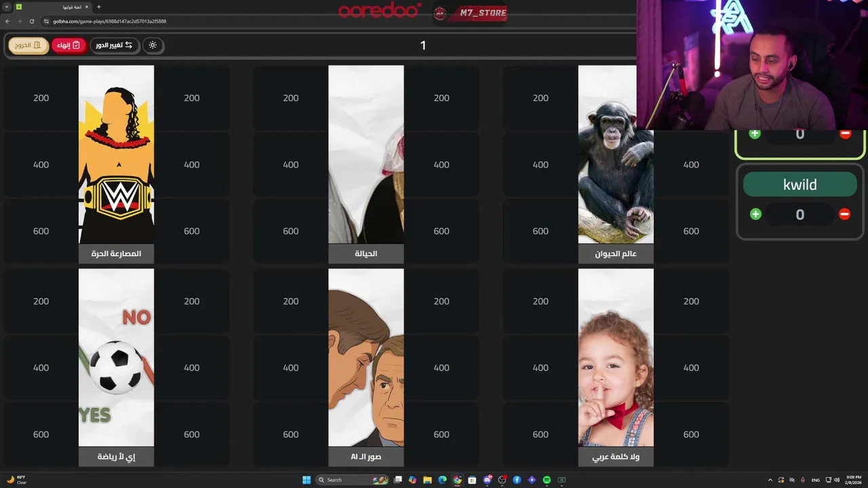Pick 600 tile left of wrestling image
This screenshot has width=868, height=488.
[41, 231]
